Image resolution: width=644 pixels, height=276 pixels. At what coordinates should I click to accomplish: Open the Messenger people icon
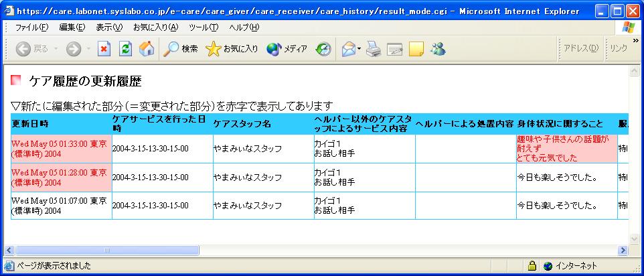click(x=438, y=49)
